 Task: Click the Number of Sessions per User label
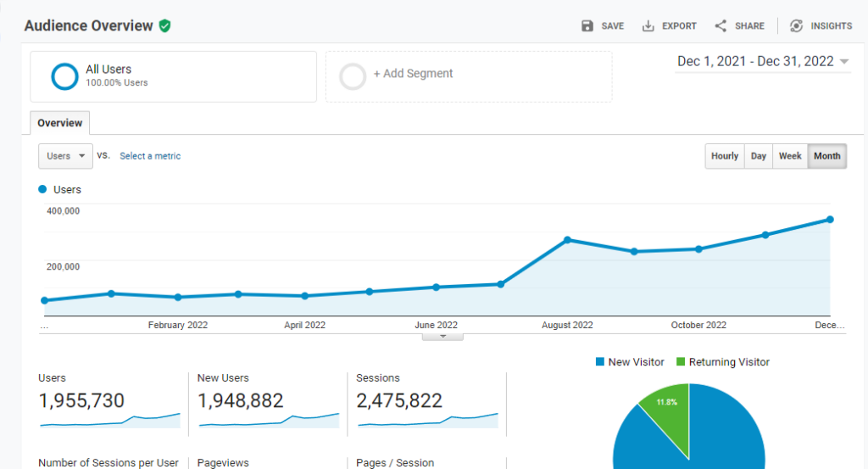(x=108, y=463)
